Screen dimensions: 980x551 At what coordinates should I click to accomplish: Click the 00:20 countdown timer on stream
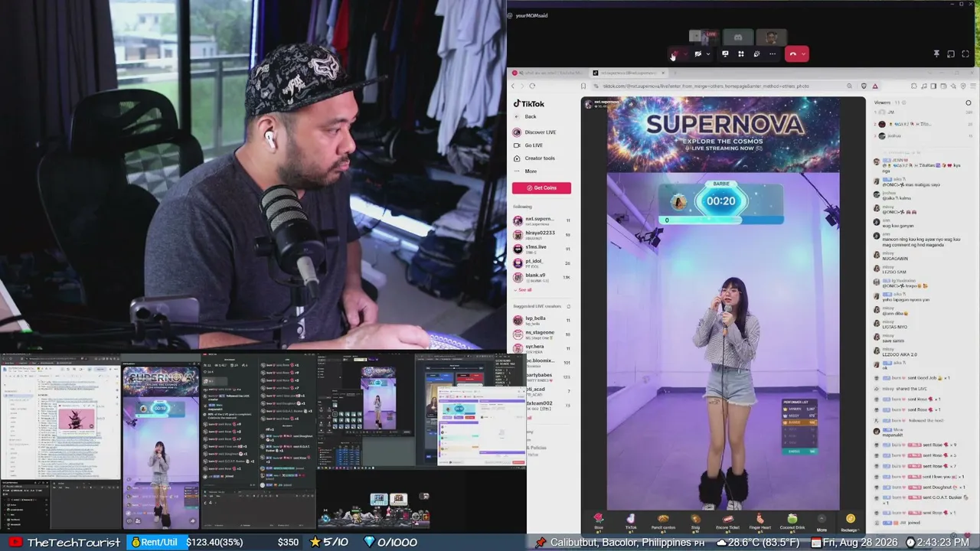(720, 201)
